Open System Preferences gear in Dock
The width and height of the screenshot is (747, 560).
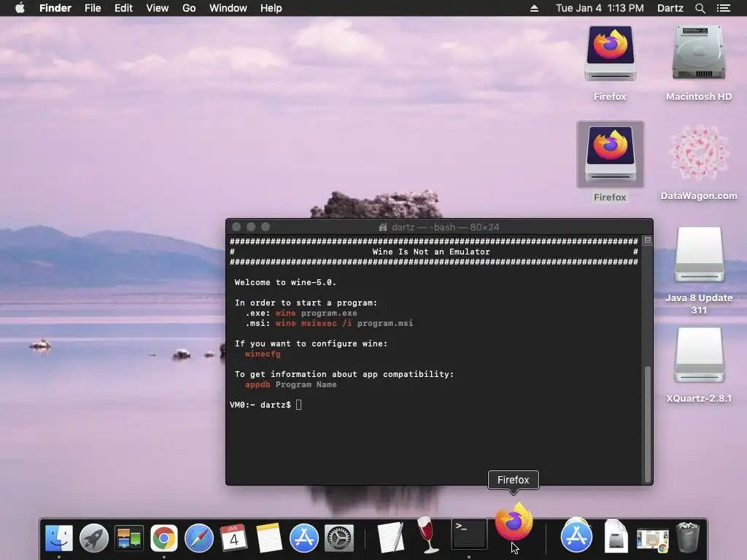tap(338, 538)
